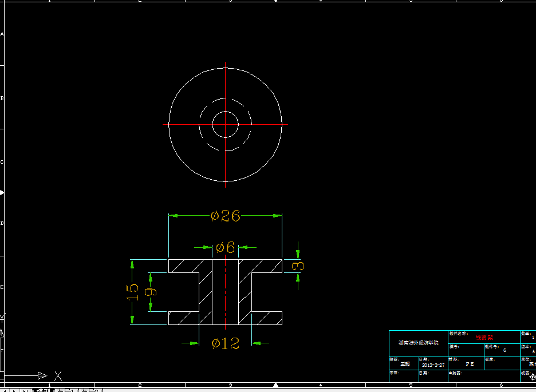Viewport: 536px width, 392px height.
Task: Select the ø6 bore dimension text
Action: pyautogui.click(x=225, y=247)
